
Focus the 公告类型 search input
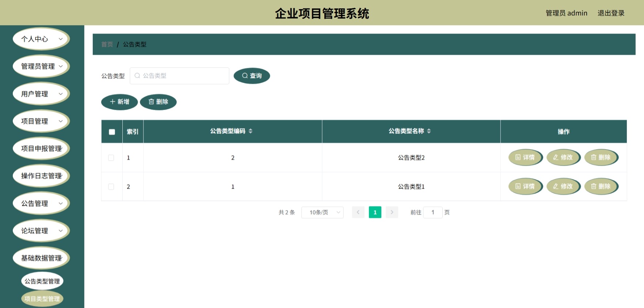pyautogui.click(x=179, y=76)
